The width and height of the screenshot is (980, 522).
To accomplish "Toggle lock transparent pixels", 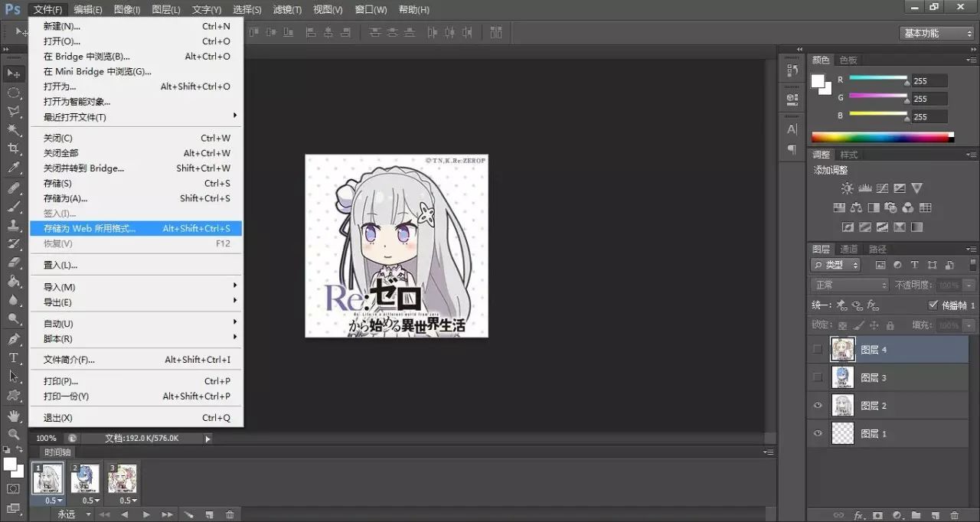I will 843,325.
